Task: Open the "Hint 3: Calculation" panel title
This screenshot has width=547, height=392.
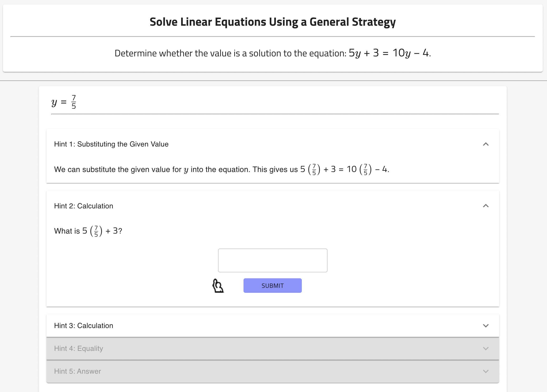Action: point(84,326)
